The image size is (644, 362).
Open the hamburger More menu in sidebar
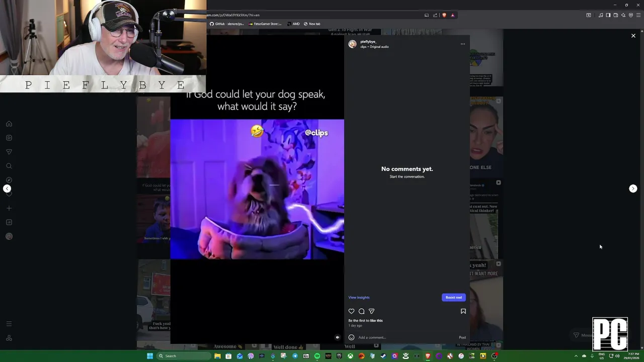pos(9,324)
